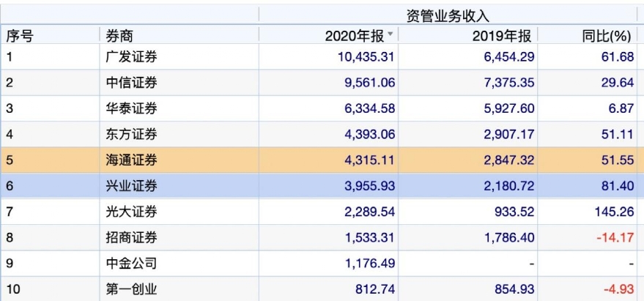Click the growth rate 51.11

point(619,134)
